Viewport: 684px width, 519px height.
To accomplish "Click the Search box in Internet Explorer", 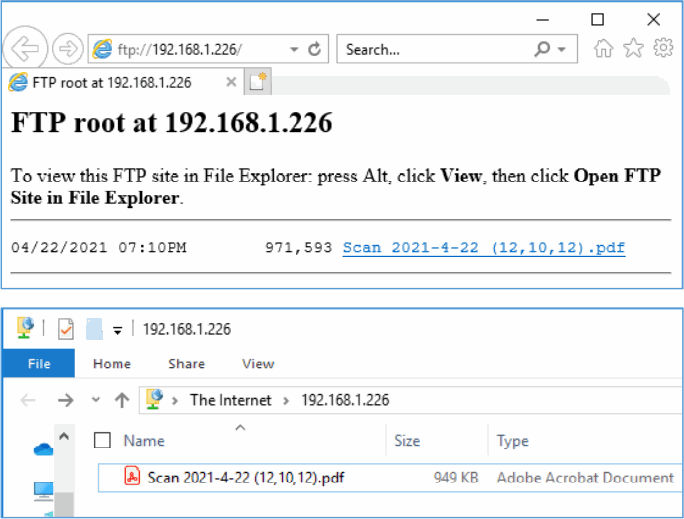I will [x=457, y=49].
